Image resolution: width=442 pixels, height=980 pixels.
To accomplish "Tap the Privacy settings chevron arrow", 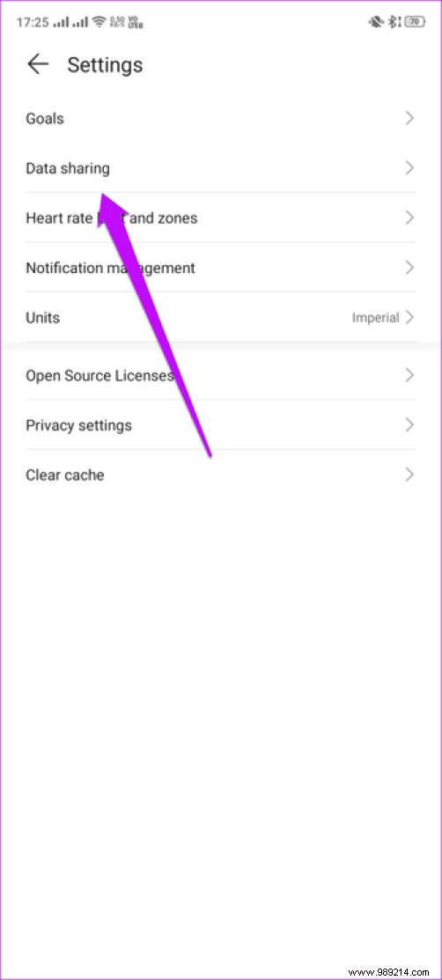I will [x=409, y=425].
